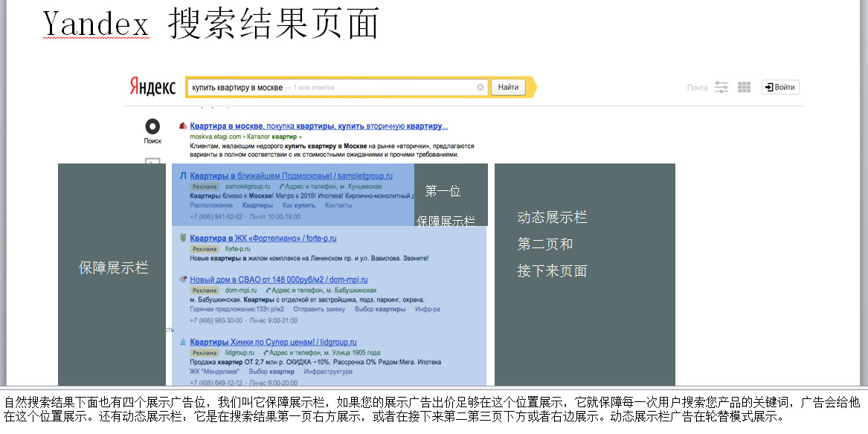Click the Яндекс logo
Image resolution: width=868 pixels, height=434 pixels.
tap(152, 87)
